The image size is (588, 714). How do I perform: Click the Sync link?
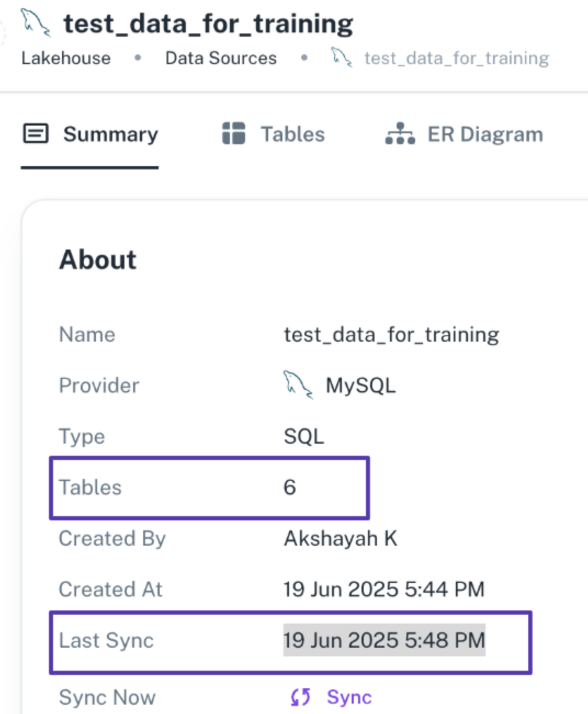pos(349,697)
